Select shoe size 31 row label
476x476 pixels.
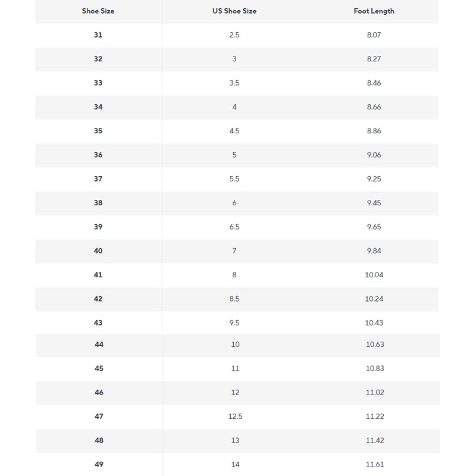(x=98, y=35)
